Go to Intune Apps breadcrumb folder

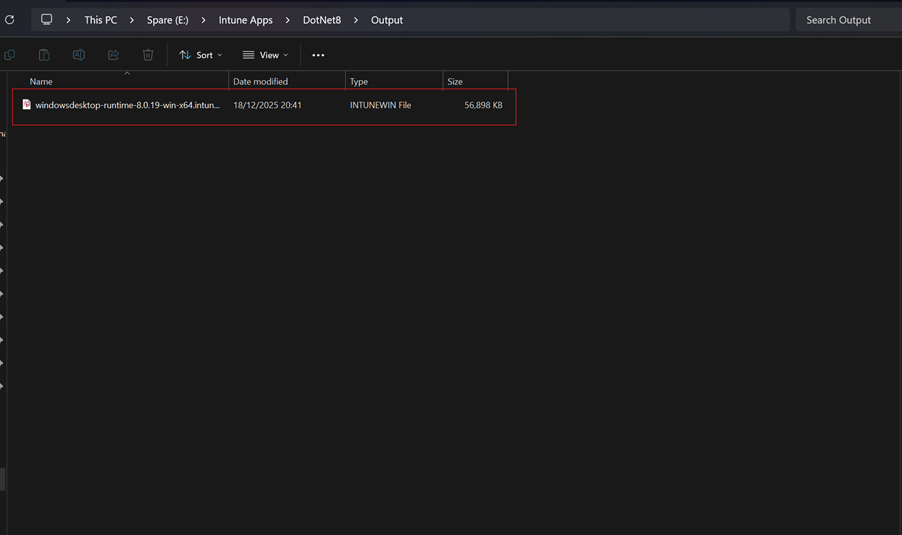246,20
